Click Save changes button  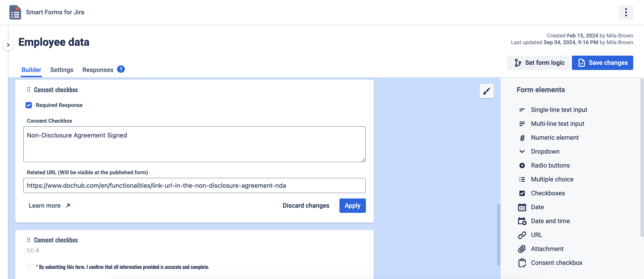click(x=602, y=63)
